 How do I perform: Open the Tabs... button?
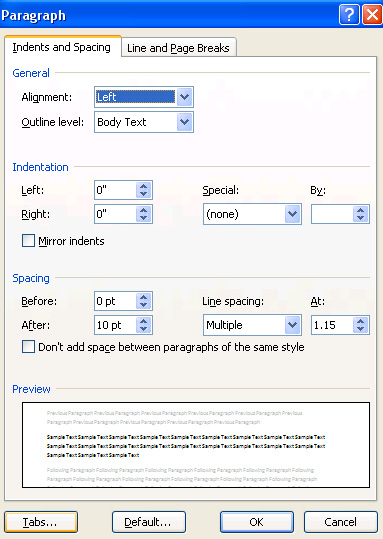(x=41, y=522)
